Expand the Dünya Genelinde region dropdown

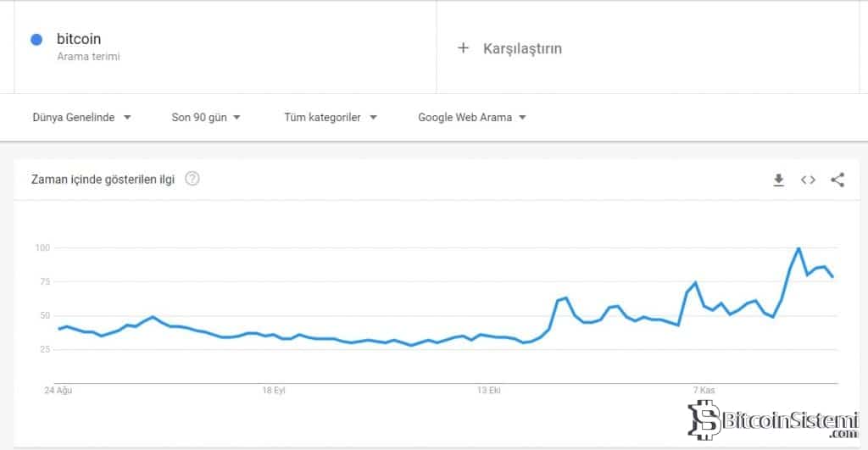coord(81,118)
